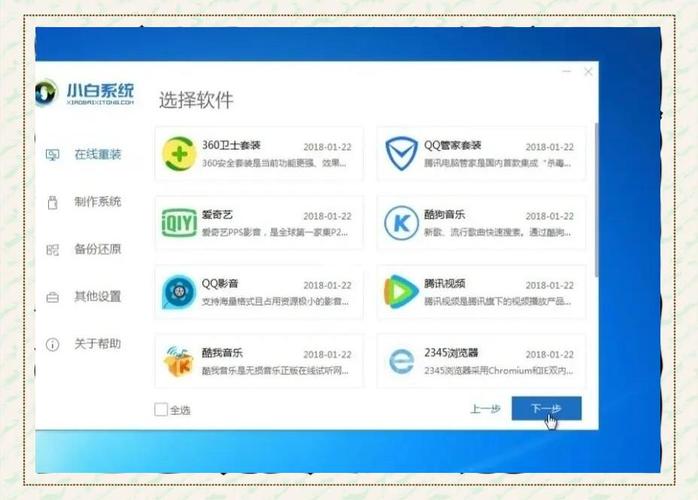698x500 pixels.
Task: Click the software list vertical scrollbar
Action: pyautogui.click(x=596, y=200)
